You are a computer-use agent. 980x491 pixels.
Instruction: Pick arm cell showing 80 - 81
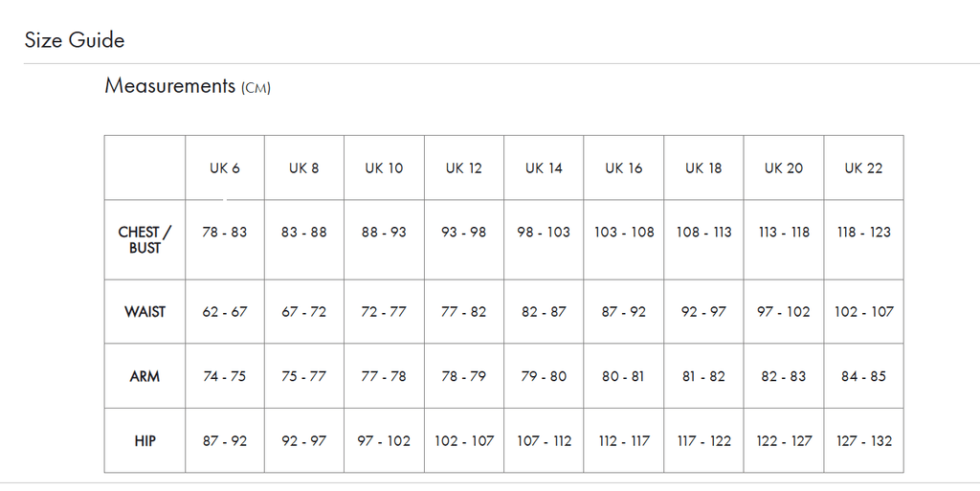623,377
